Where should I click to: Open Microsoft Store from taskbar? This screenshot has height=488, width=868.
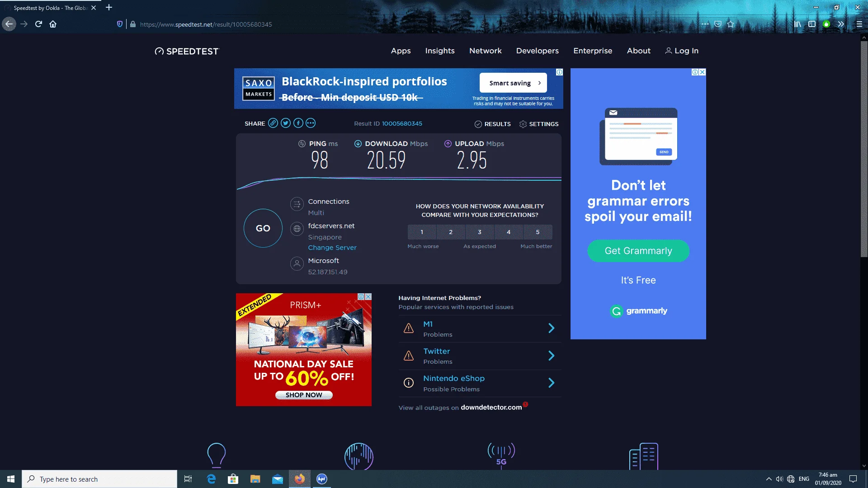coord(233,479)
